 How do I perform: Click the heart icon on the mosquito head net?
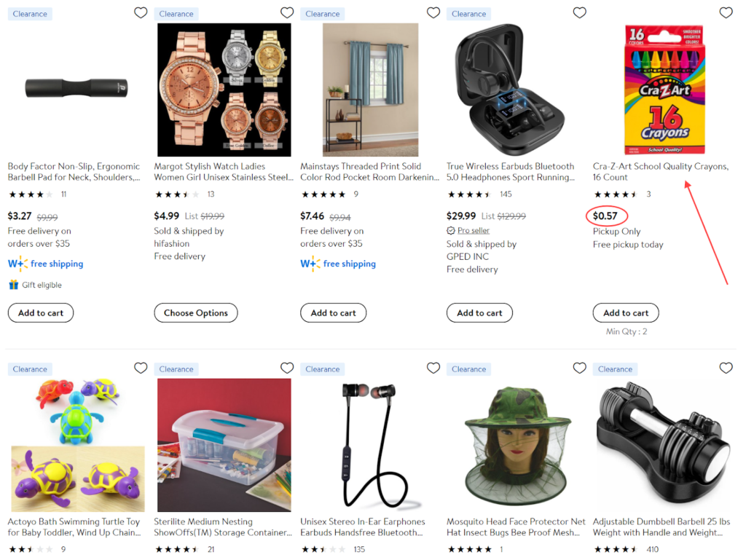[x=579, y=368]
